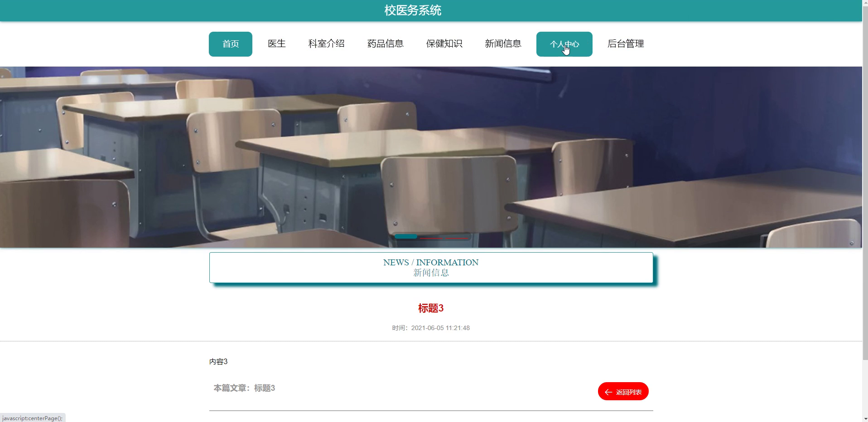
Task: Click the article body text 内容3
Action: (218, 362)
